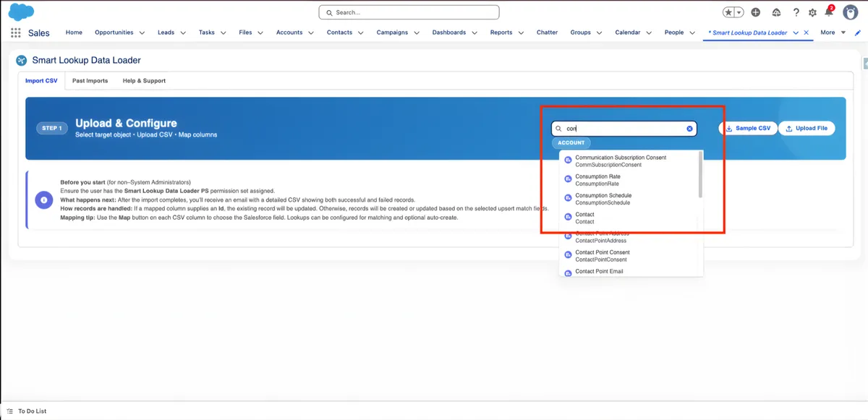Switch to the Help & Support tab

pyautogui.click(x=144, y=81)
